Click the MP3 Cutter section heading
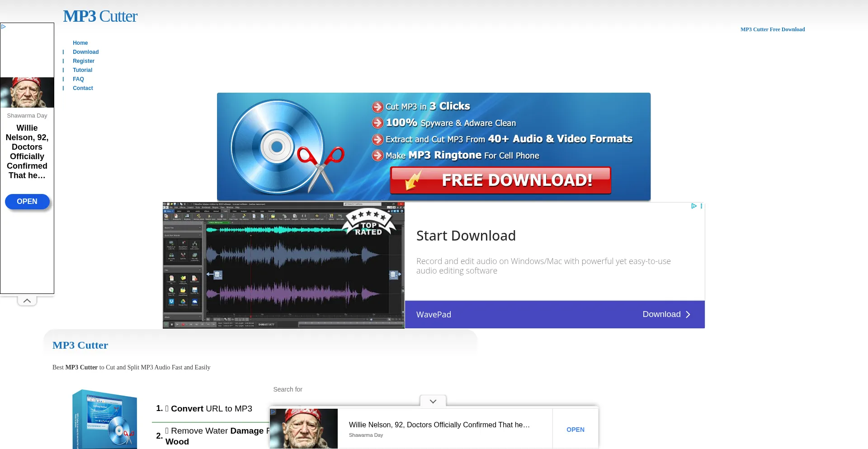 pyautogui.click(x=80, y=345)
